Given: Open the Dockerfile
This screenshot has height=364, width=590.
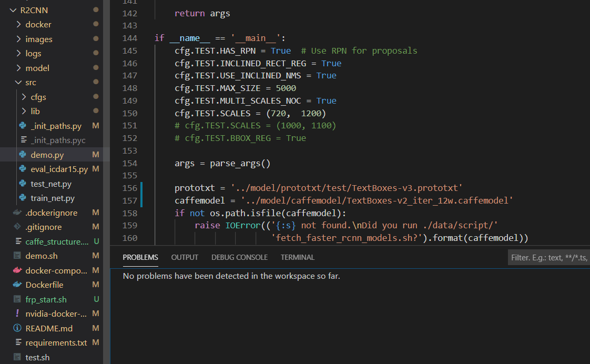Looking at the screenshot, I should click(44, 285).
